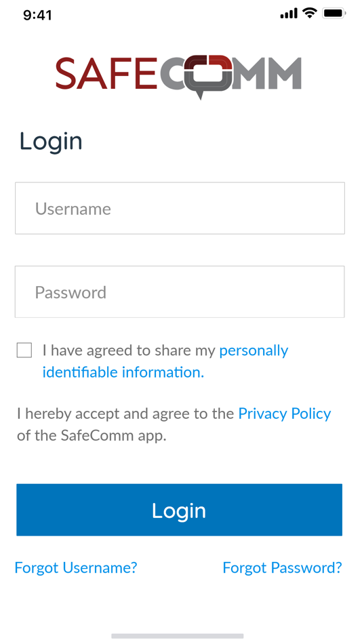Click the blue Login button
Image resolution: width=362 pixels, height=644 pixels.
click(x=179, y=510)
